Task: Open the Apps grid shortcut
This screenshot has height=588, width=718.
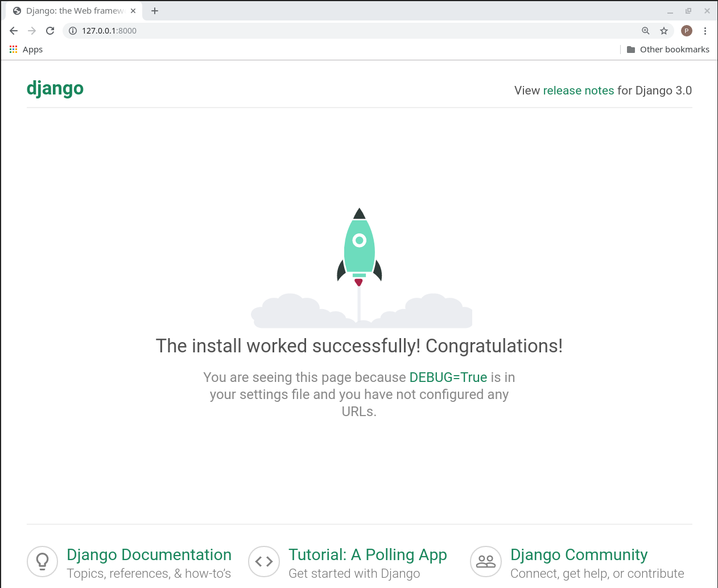Action: tap(26, 50)
